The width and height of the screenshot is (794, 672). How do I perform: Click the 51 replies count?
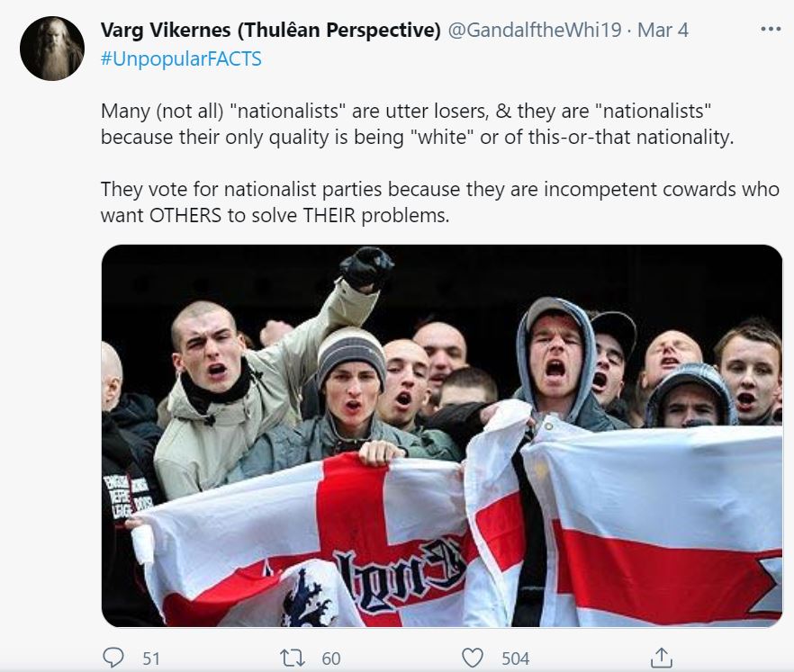151,659
